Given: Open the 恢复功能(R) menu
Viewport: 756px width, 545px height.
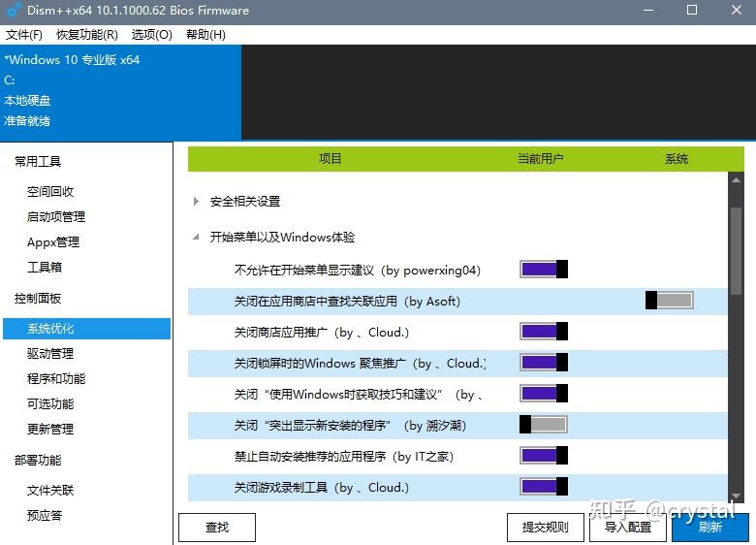Looking at the screenshot, I should 87,35.
